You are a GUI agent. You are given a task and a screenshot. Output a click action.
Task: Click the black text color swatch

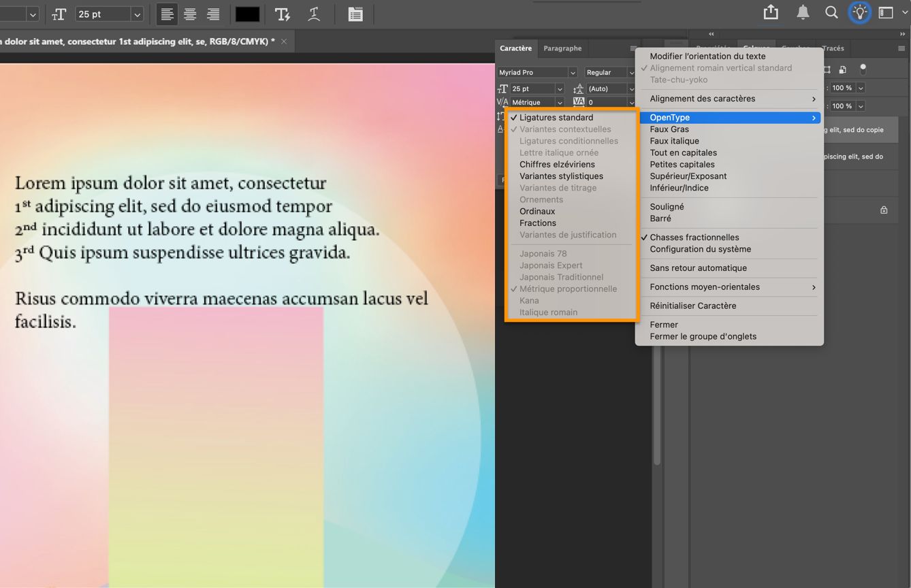coord(246,13)
